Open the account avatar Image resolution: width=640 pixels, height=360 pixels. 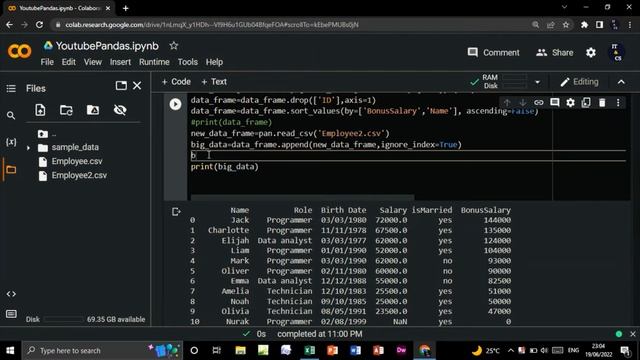pyautogui.click(x=616, y=53)
